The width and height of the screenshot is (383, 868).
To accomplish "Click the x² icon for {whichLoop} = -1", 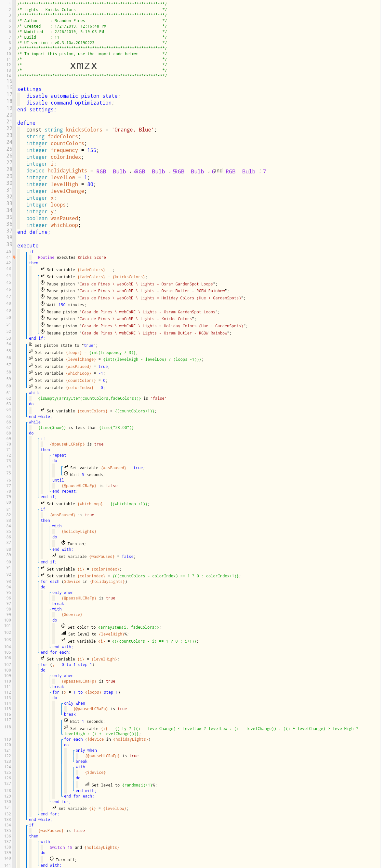I will pos(31,373).
